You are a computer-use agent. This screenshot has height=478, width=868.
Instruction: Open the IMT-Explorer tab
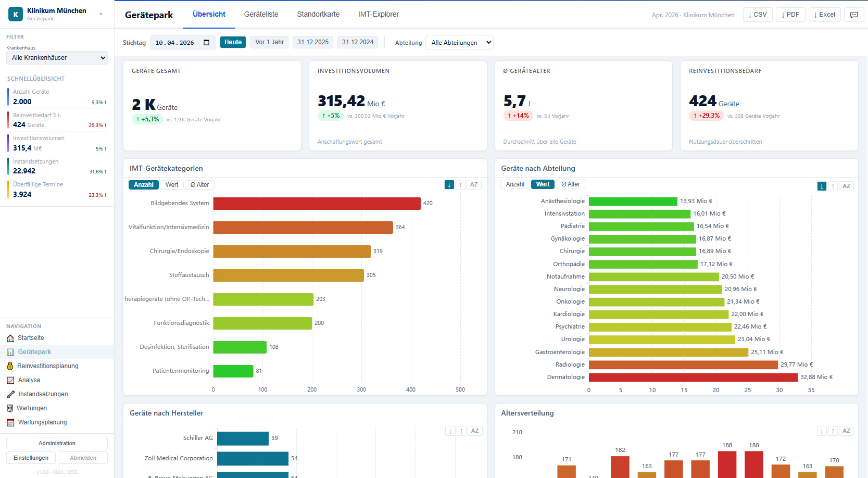pyautogui.click(x=378, y=15)
